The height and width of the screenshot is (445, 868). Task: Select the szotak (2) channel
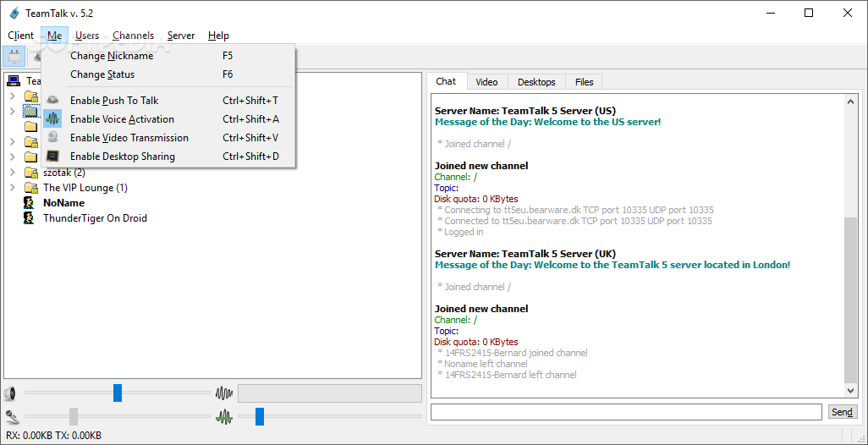click(64, 173)
